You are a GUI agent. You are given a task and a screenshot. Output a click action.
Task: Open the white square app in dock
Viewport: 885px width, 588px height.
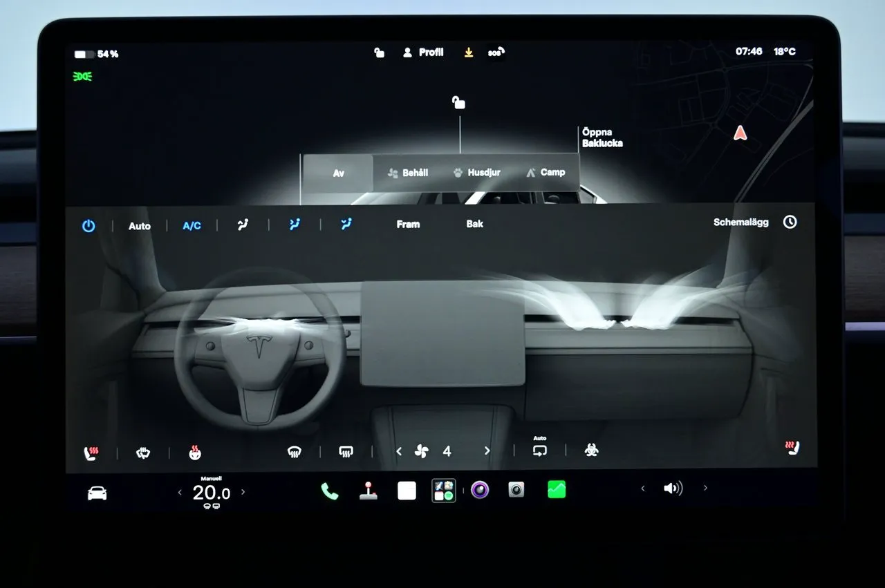pos(407,491)
